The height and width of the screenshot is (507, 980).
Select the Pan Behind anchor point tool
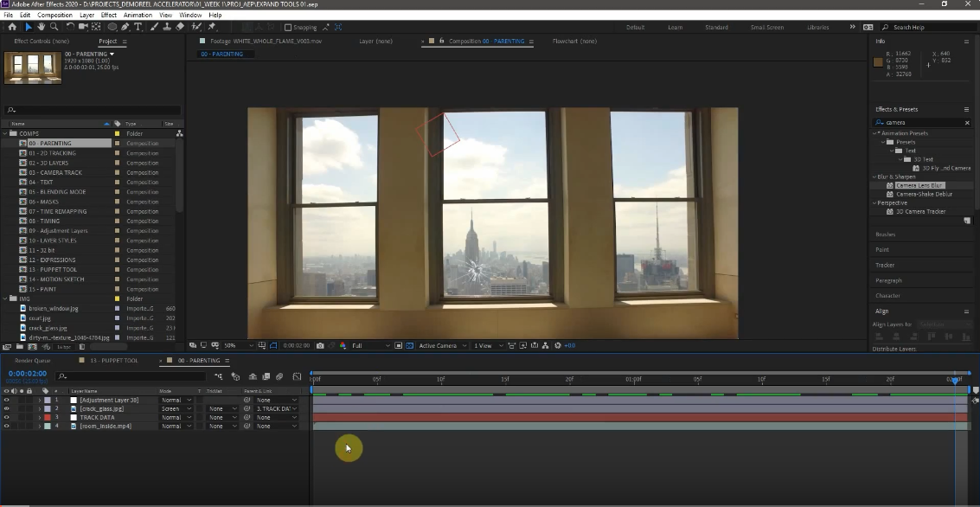click(96, 27)
